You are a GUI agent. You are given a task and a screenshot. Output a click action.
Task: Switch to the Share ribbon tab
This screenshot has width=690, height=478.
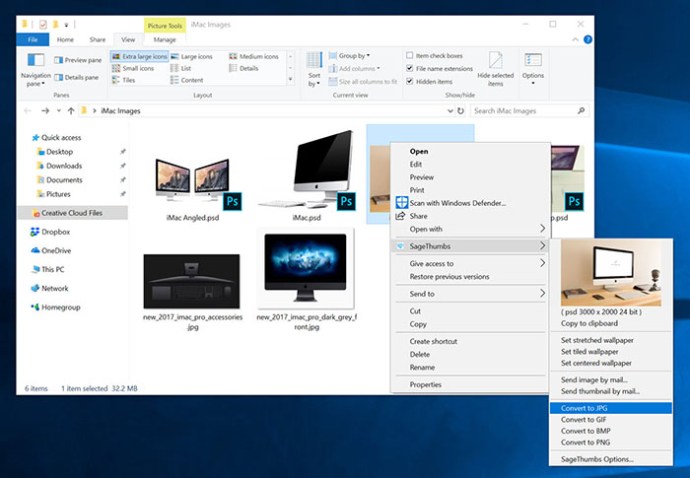point(97,40)
